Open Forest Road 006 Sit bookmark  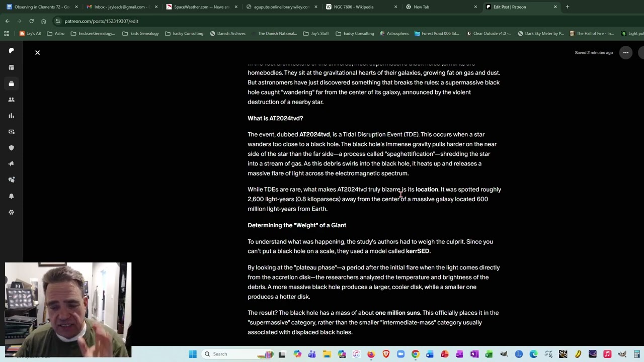coord(437,34)
